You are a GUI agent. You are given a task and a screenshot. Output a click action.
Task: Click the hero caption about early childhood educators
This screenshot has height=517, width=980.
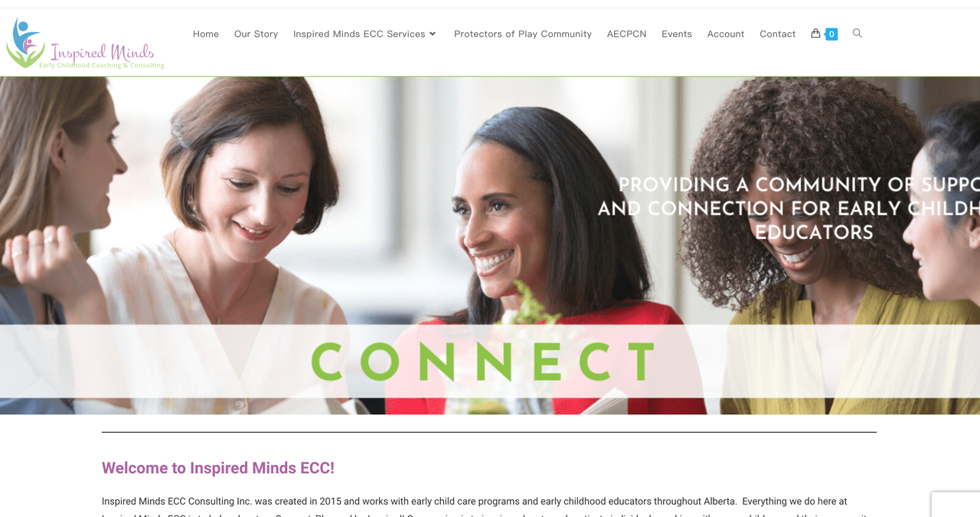[x=789, y=208]
